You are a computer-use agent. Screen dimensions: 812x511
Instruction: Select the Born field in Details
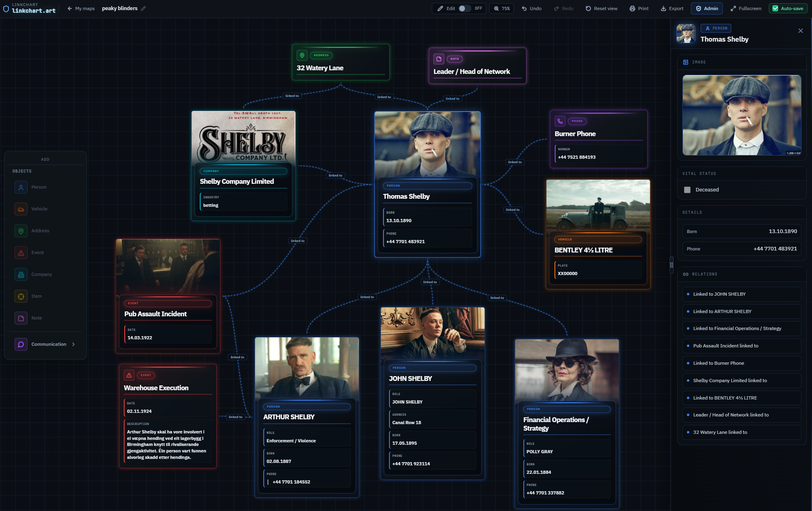tap(742, 231)
